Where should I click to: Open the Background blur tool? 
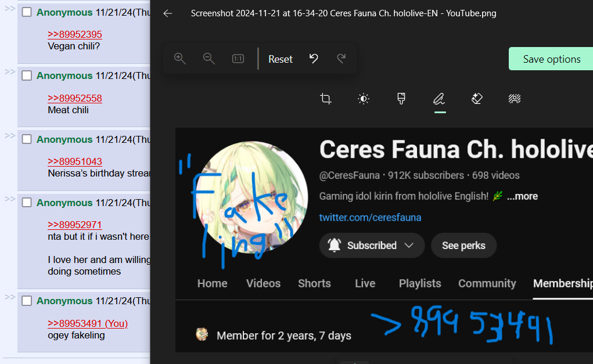[515, 99]
